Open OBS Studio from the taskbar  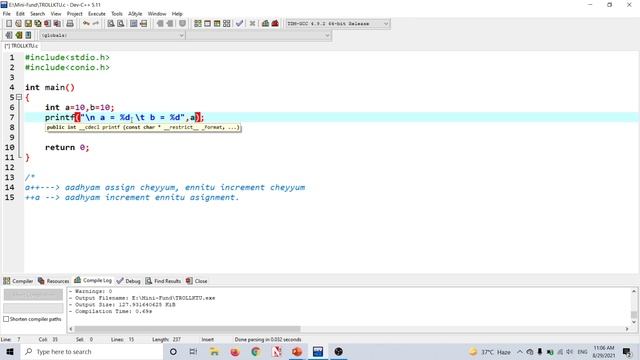[338, 351]
